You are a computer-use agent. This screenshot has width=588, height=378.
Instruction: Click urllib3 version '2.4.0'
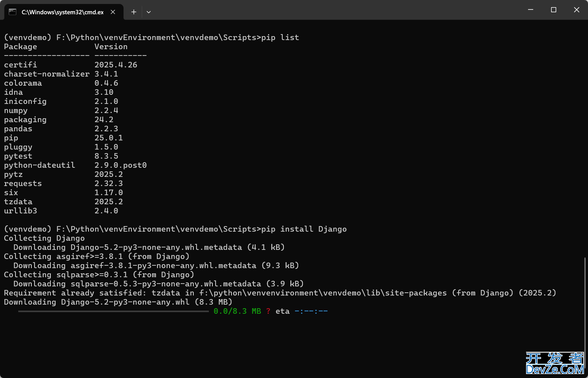point(106,211)
